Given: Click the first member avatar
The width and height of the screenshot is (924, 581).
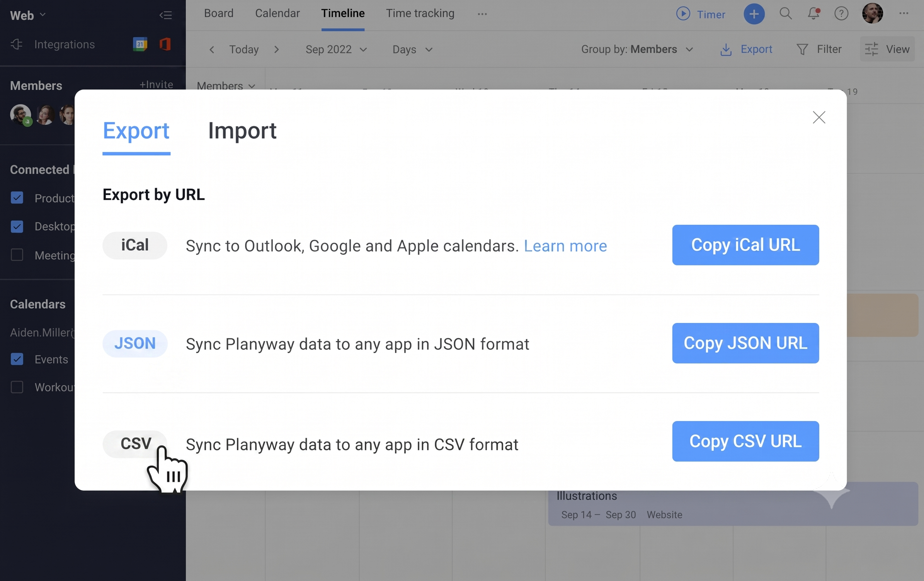Looking at the screenshot, I should tap(20, 115).
